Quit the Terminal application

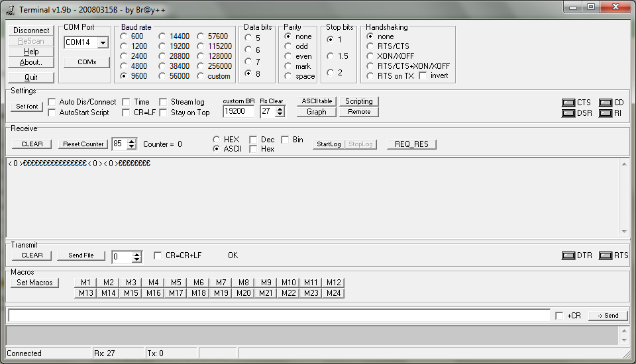coord(31,77)
